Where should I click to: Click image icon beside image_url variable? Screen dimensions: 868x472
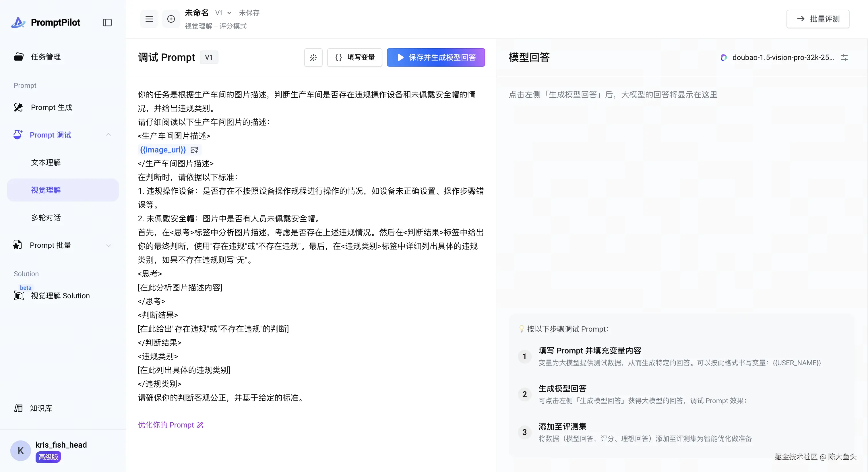pos(194,150)
